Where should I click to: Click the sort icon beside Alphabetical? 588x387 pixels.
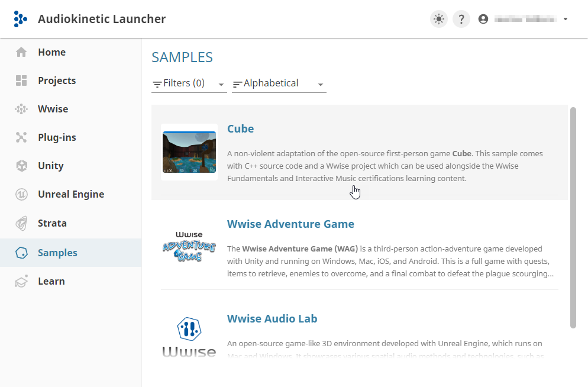tap(237, 85)
